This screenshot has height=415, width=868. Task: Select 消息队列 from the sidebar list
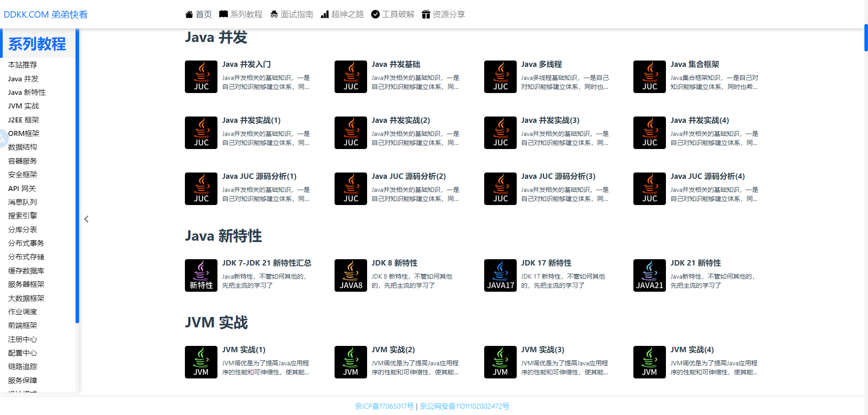tap(22, 202)
